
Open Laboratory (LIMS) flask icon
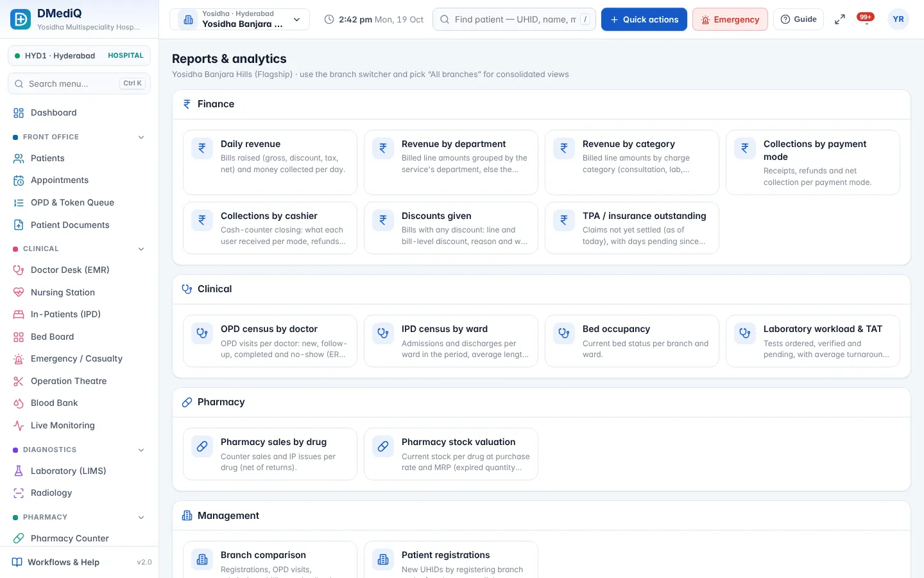[19, 471]
